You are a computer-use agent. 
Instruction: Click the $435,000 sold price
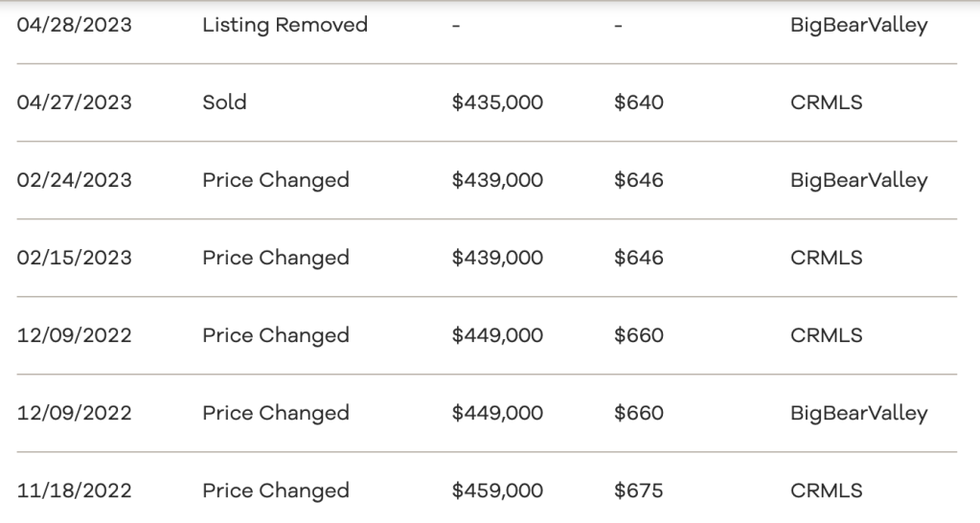pos(497,102)
